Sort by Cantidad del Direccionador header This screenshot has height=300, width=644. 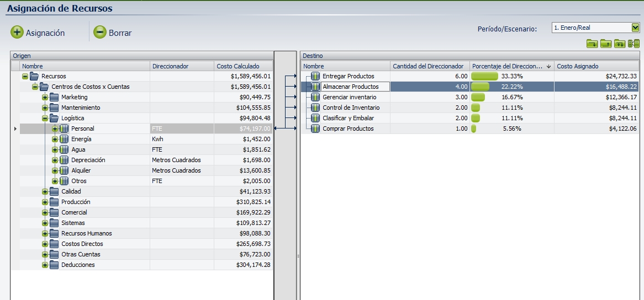(x=430, y=66)
